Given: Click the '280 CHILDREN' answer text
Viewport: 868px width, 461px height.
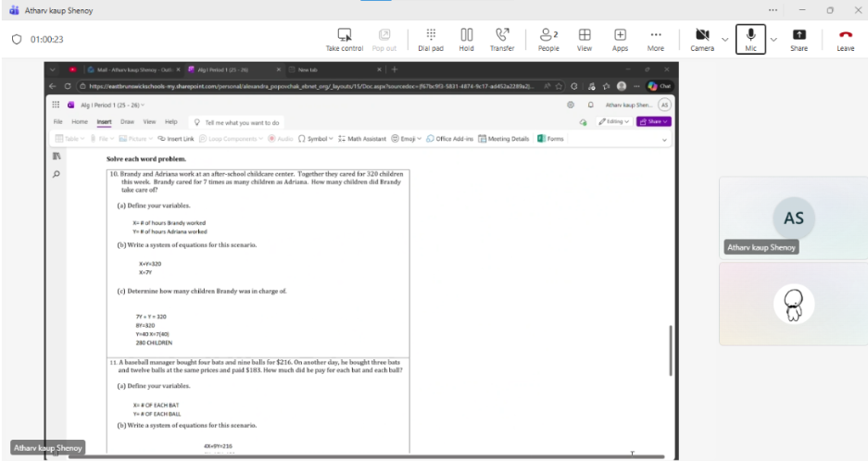Looking at the screenshot, I should coord(154,343).
